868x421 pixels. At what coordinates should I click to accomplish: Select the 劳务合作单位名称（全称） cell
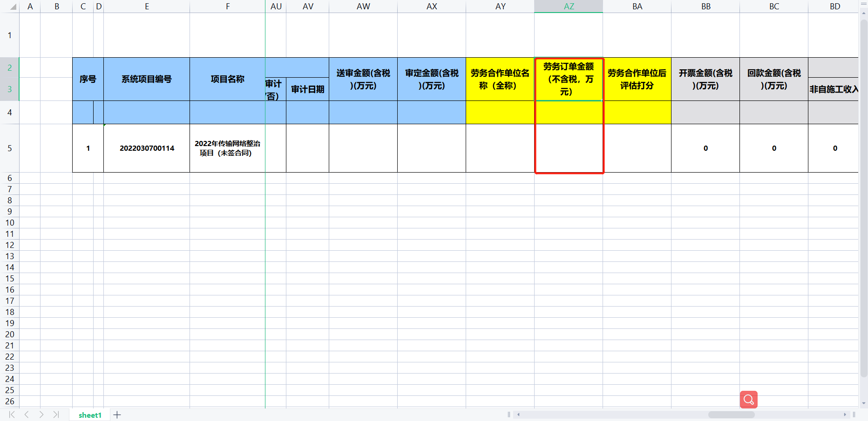[x=500, y=79]
